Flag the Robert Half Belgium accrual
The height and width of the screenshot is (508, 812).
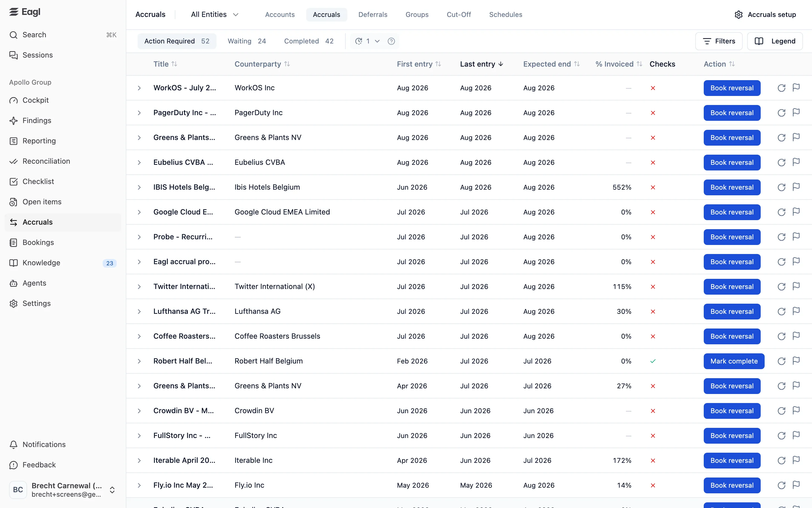[796, 361]
